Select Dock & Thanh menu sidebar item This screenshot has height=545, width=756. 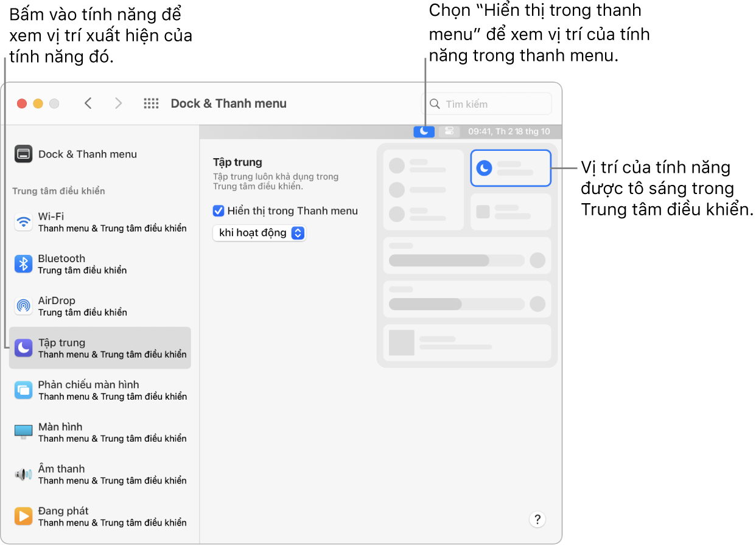[88, 154]
